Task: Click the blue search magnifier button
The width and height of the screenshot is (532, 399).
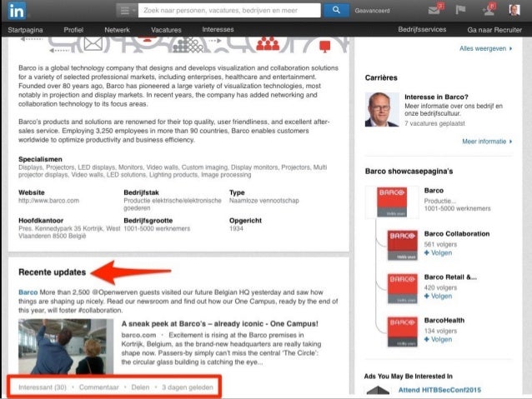Action: coord(336,11)
